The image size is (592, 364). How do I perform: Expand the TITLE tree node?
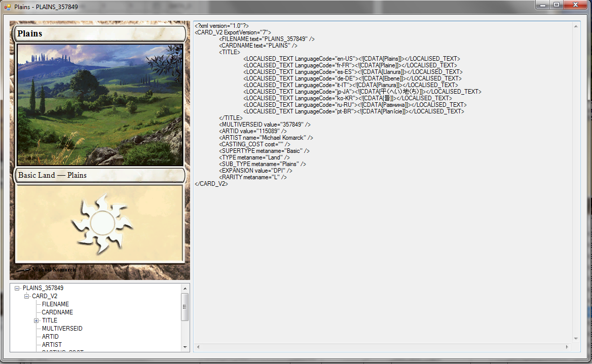[x=36, y=320]
